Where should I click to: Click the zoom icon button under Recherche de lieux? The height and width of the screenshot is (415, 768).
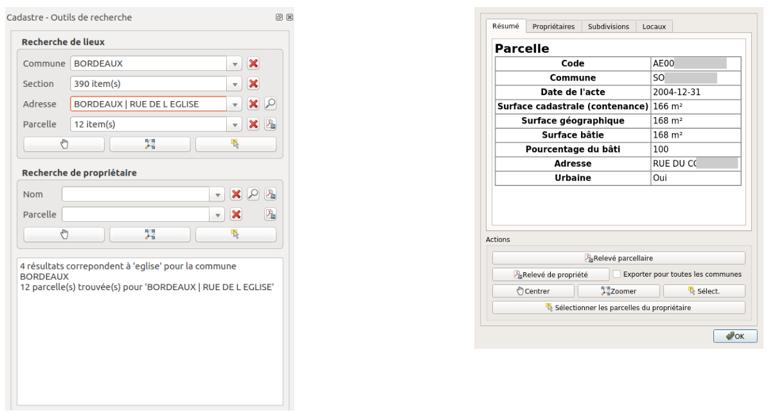[149, 144]
